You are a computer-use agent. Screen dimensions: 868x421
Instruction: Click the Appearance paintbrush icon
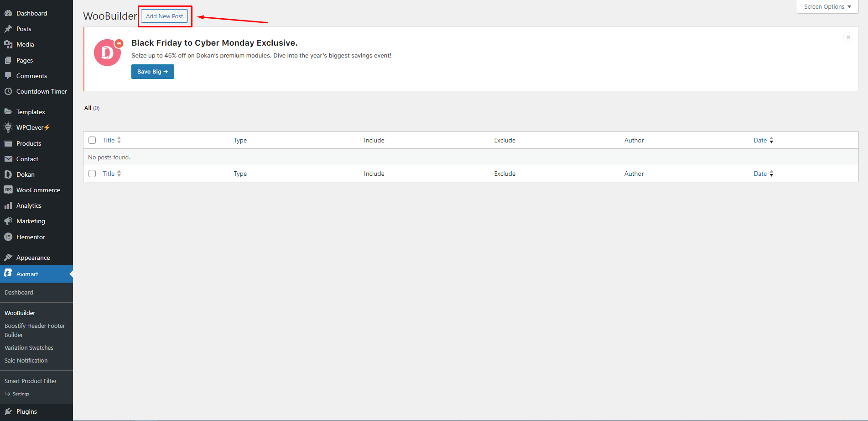(x=8, y=258)
